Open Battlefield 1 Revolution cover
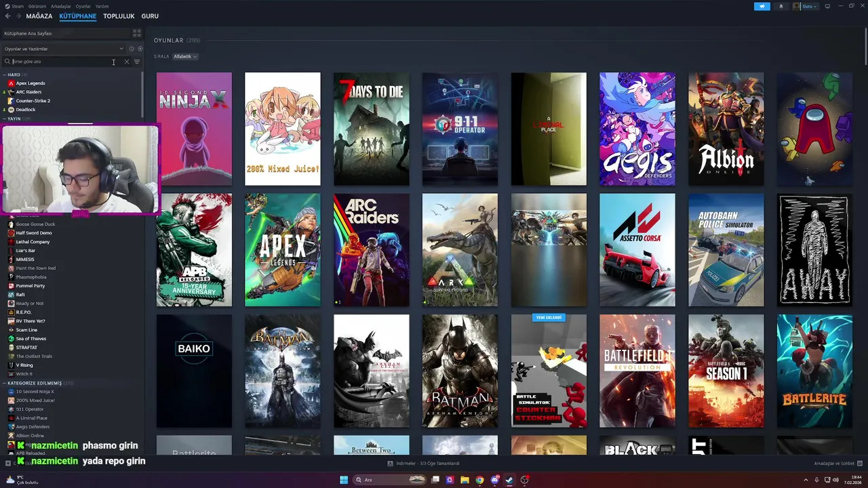The width and height of the screenshot is (868, 488). point(637,371)
